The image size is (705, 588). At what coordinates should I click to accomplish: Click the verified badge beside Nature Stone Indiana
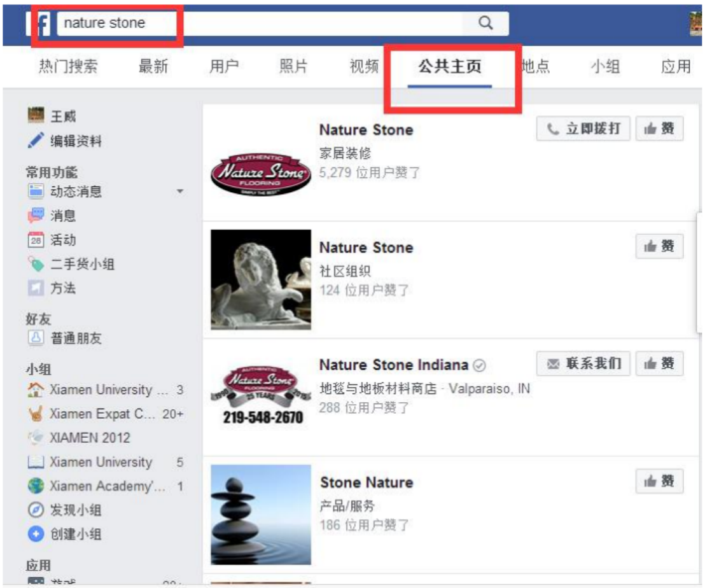click(480, 365)
